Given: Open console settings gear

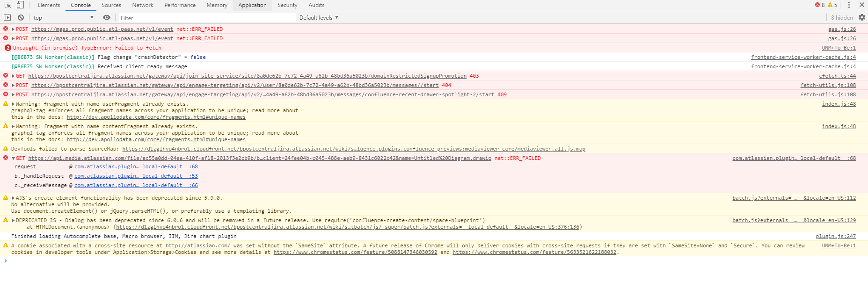Looking at the screenshot, I should (862, 18).
